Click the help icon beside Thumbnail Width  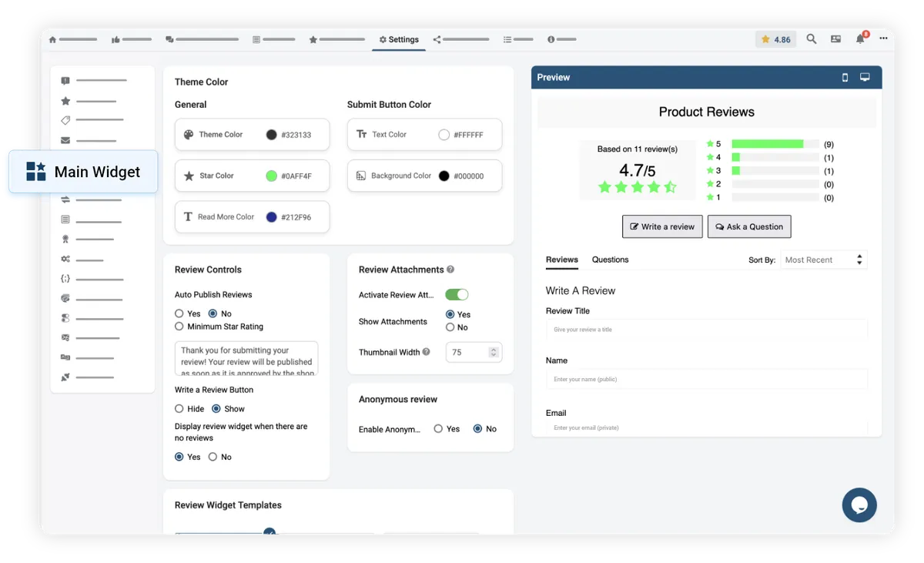(427, 352)
